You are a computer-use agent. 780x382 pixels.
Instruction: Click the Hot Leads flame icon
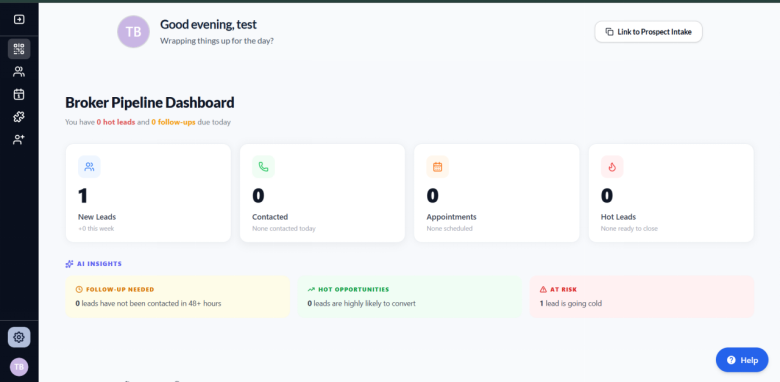[x=612, y=167]
